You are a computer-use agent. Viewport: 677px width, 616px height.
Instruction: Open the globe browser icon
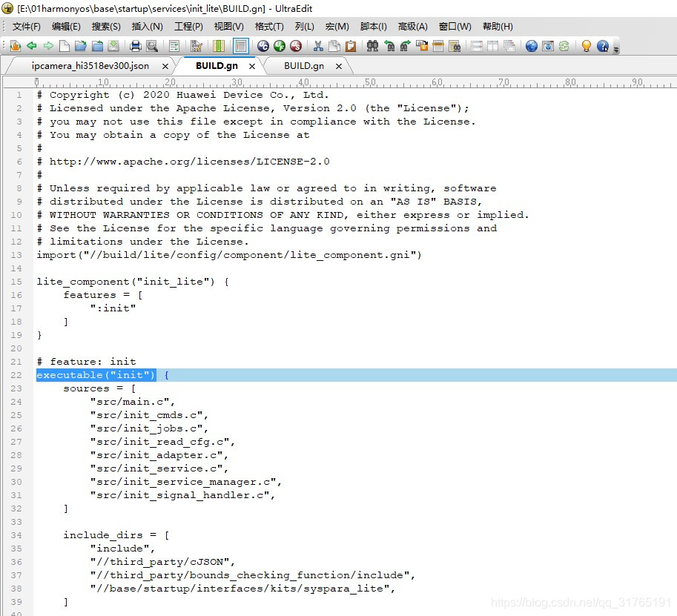532,45
